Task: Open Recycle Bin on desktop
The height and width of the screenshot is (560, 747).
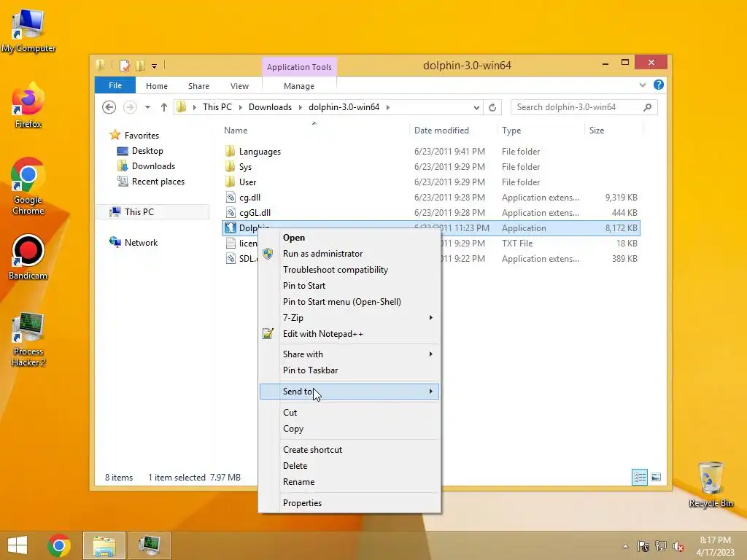Action: (x=711, y=484)
